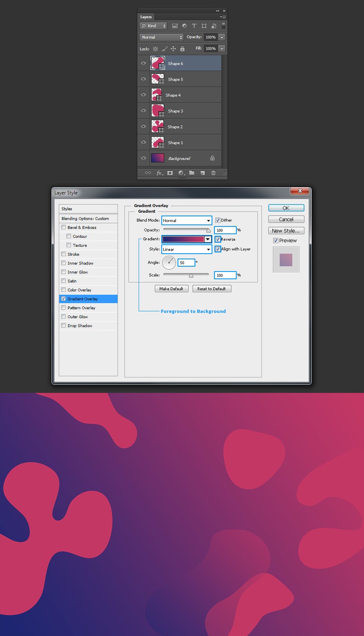This screenshot has width=364, height=636.
Task: Enable the Stroke effect checkbox
Action: tap(63, 254)
